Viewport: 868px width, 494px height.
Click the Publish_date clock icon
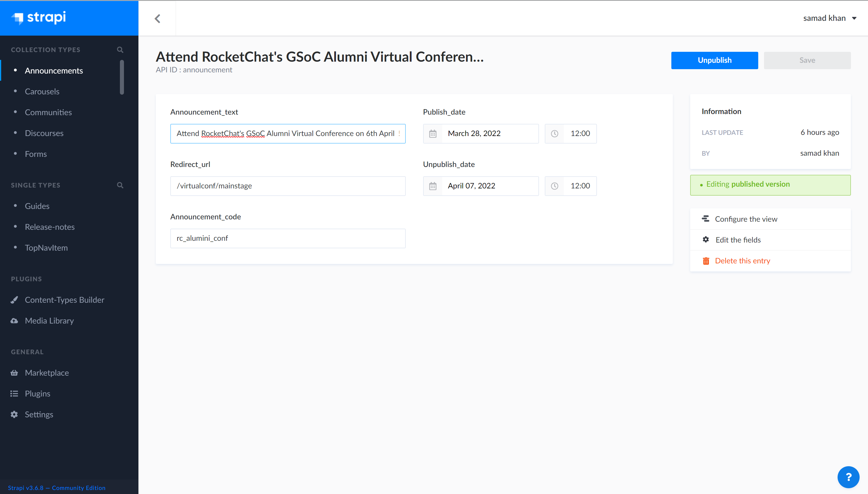(x=554, y=134)
